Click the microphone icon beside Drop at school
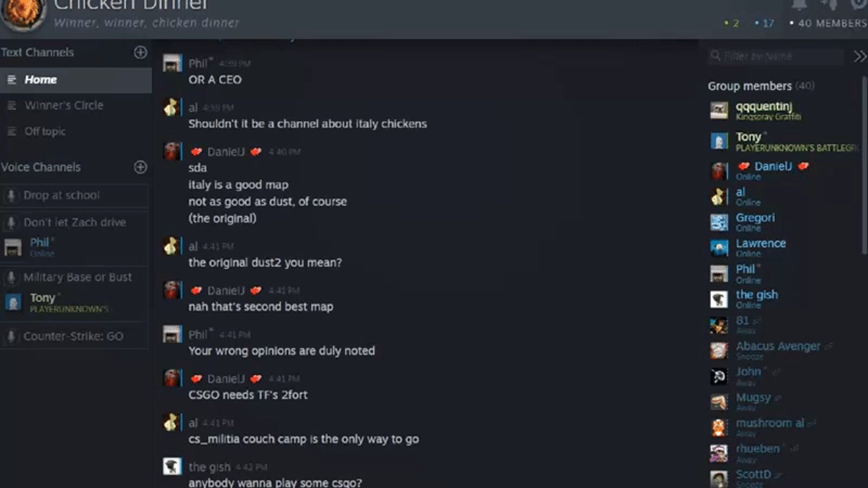Image resolution: width=868 pixels, height=488 pixels. (x=11, y=195)
